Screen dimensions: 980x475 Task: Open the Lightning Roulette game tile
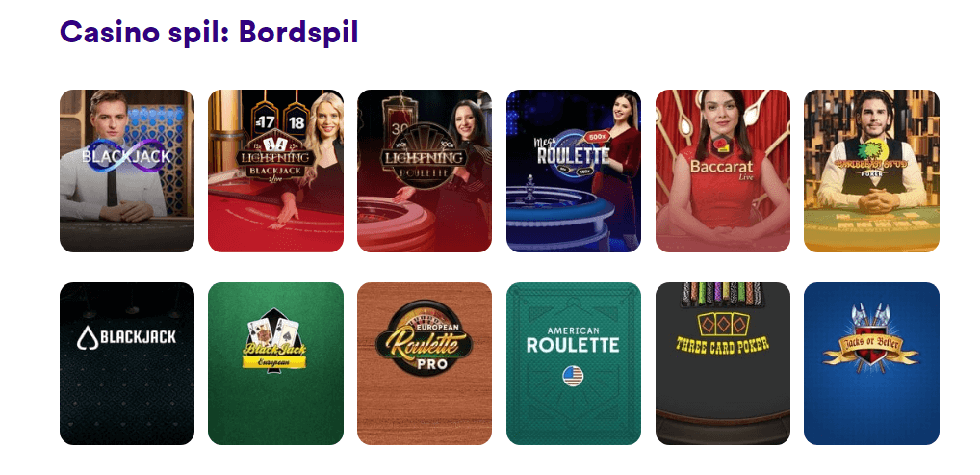(x=425, y=171)
